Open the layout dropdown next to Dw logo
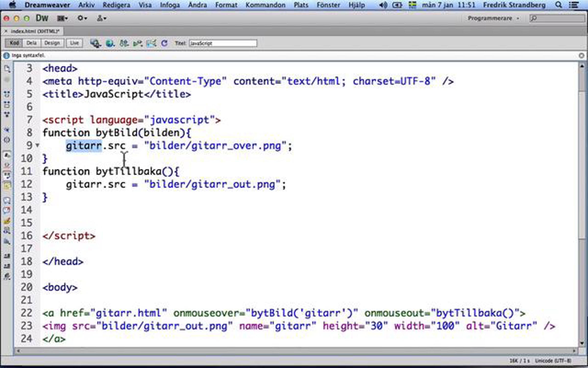Viewport: 588px width, 368px height. (62, 18)
